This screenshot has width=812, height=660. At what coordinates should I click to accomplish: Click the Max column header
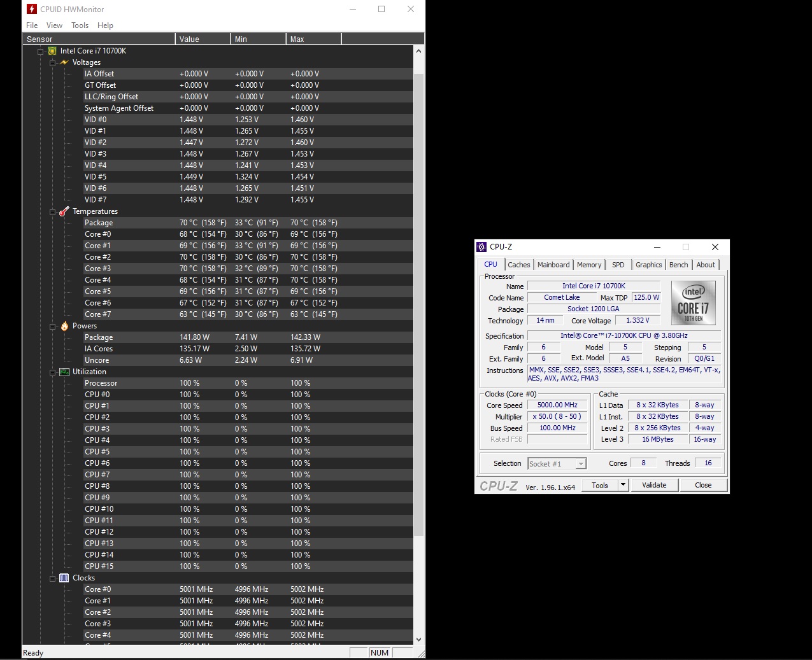coord(313,39)
